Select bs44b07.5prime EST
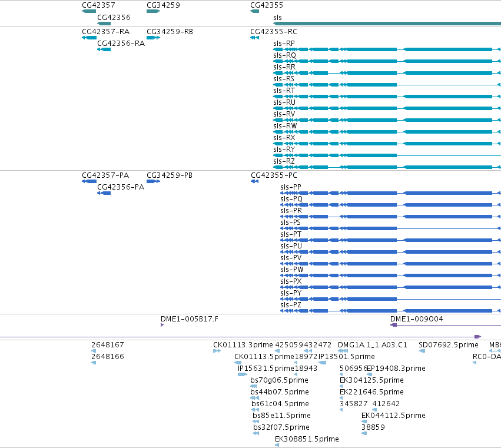 [x=280, y=392]
